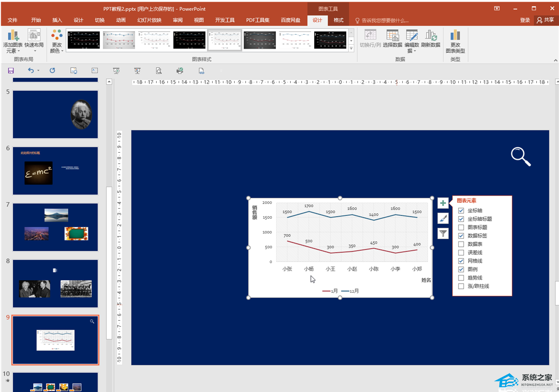Screen dimensions: 559x392
Task: Select the first black chart style thumbnail
Action: (84, 40)
